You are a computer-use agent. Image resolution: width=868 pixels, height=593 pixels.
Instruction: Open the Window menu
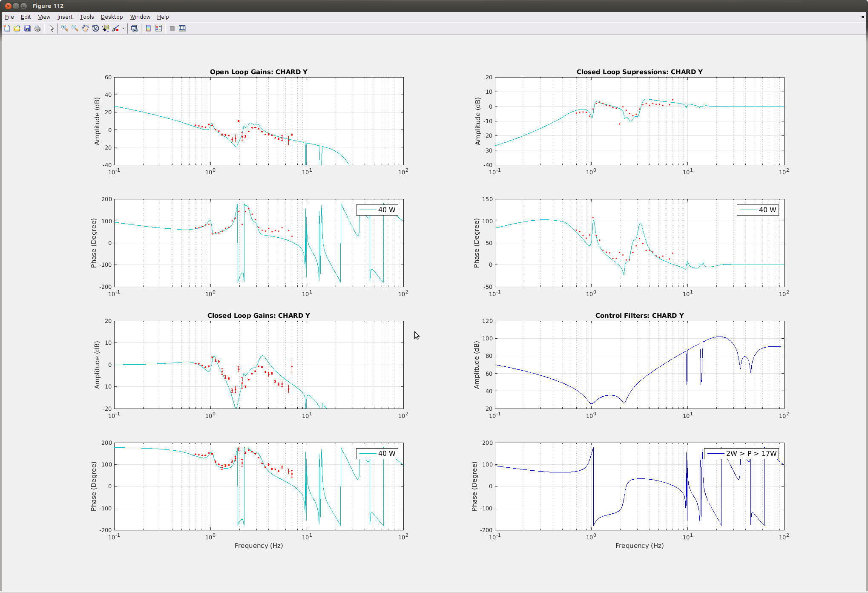(x=140, y=17)
